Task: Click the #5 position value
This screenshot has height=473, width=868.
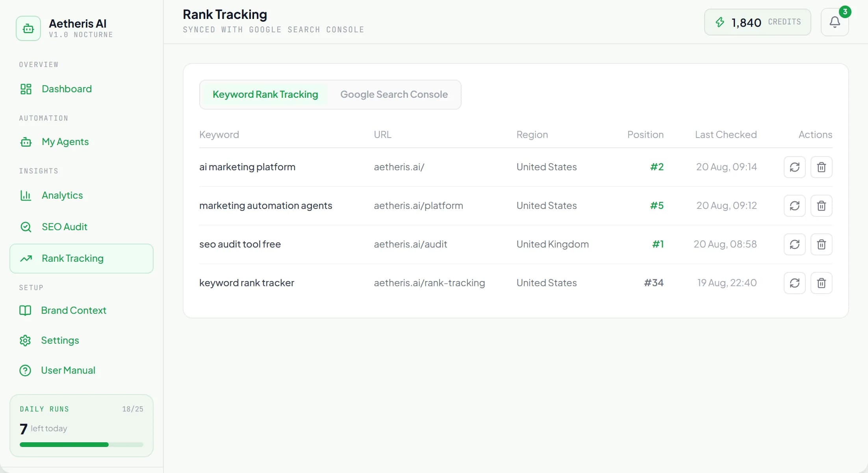Action: [x=657, y=206]
